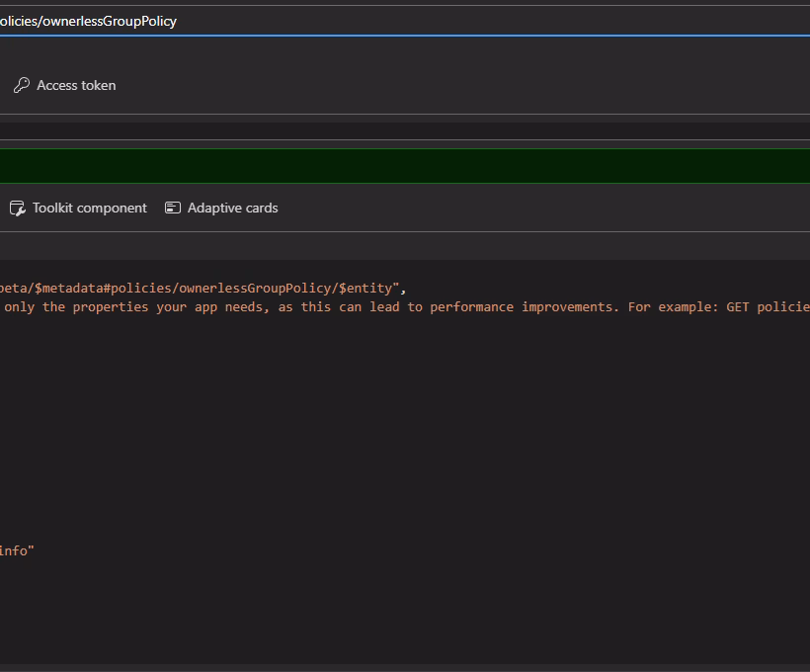Click blank space right of Adaptive cards tab

click(x=543, y=209)
